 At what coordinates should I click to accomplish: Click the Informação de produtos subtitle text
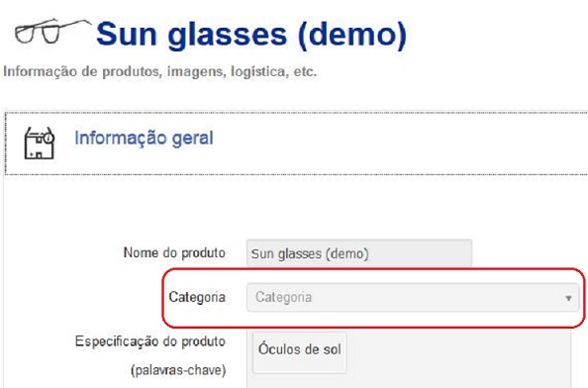coord(159,71)
